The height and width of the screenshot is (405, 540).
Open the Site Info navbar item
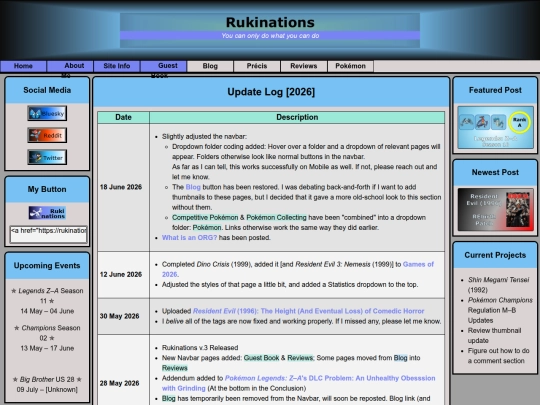[x=117, y=66]
